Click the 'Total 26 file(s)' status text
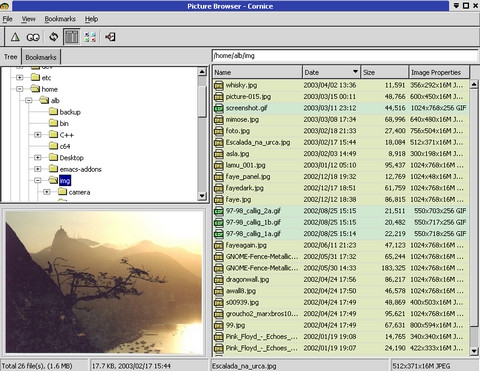The height and width of the screenshot is (371, 480). coord(37,366)
